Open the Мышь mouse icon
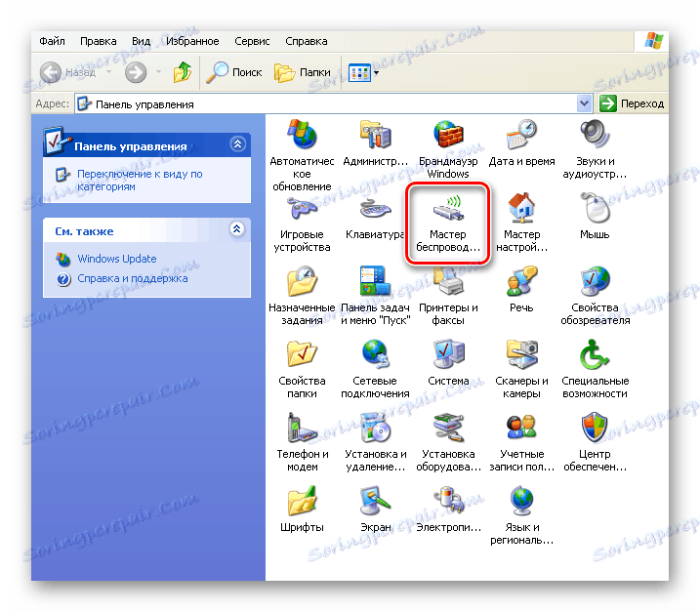 coord(595,208)
